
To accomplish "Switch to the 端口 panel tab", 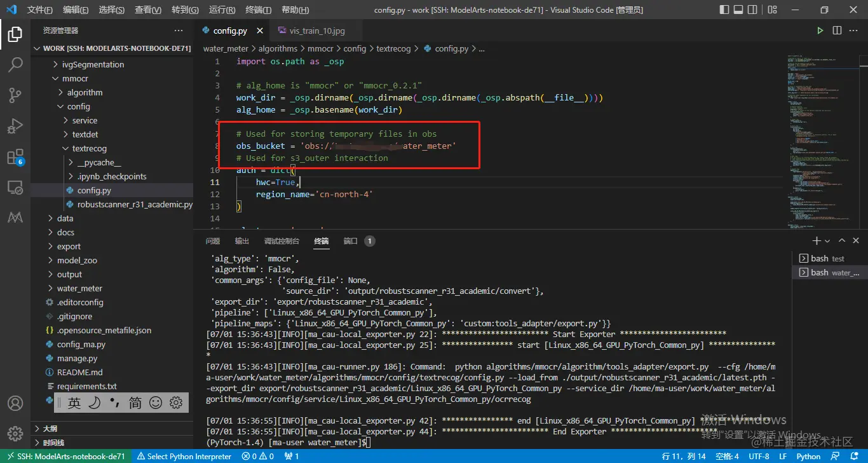I will pos(351,241).
